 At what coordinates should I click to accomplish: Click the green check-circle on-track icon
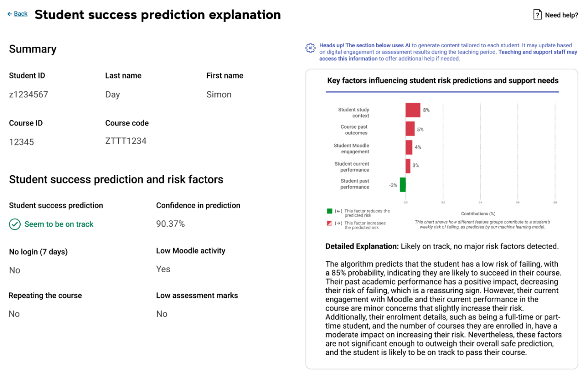pyautogui.click(x=14, y=224)
